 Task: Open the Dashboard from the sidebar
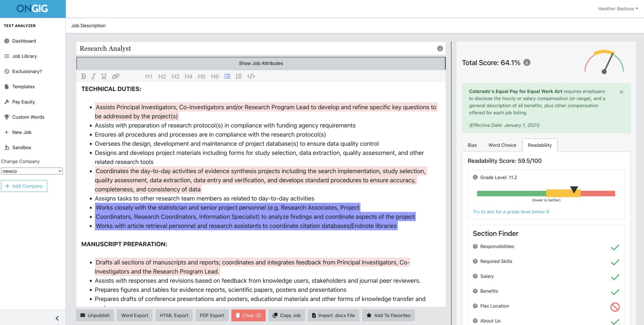[24, 41]
